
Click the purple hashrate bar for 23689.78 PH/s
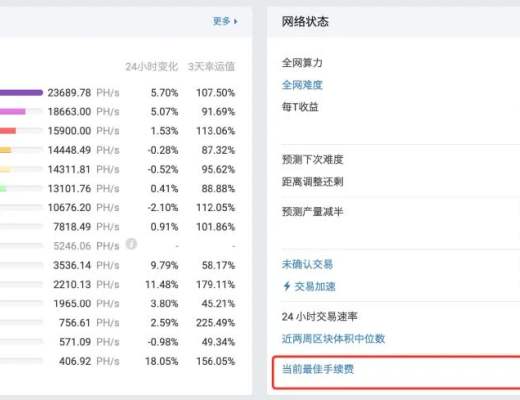(x=21, y=93)
